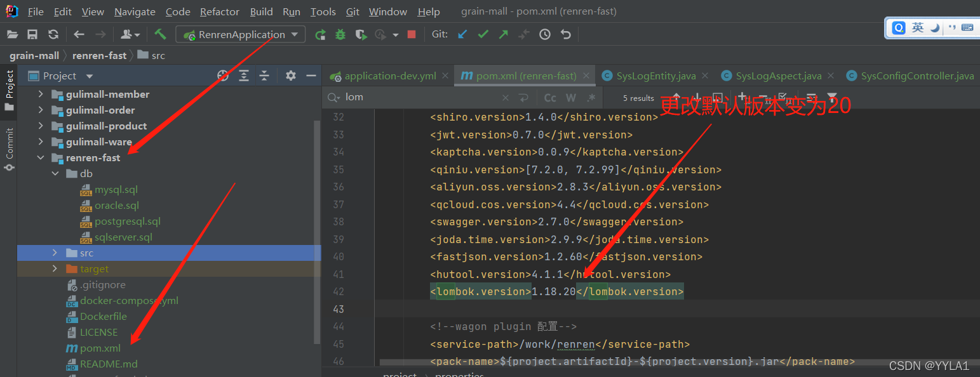The height and width of the screenshot is (377, 980).
Task: Open the Navigate menu
Action: click(135, 11)
